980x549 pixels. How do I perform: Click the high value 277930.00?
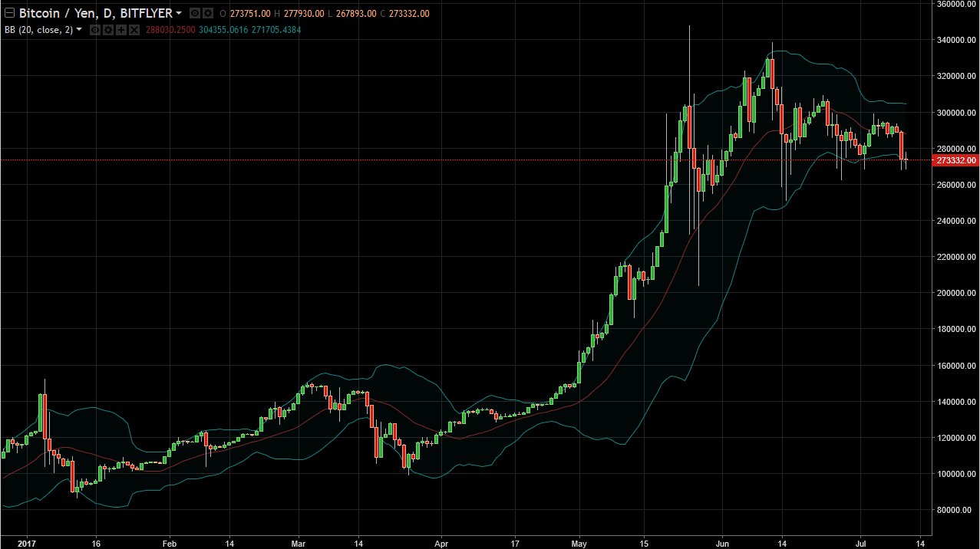pos(303,14)
